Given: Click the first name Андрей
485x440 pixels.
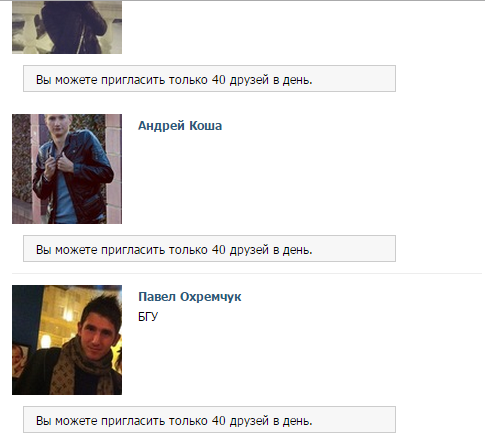Looking at the screenshot, I should tap(161, 126).
